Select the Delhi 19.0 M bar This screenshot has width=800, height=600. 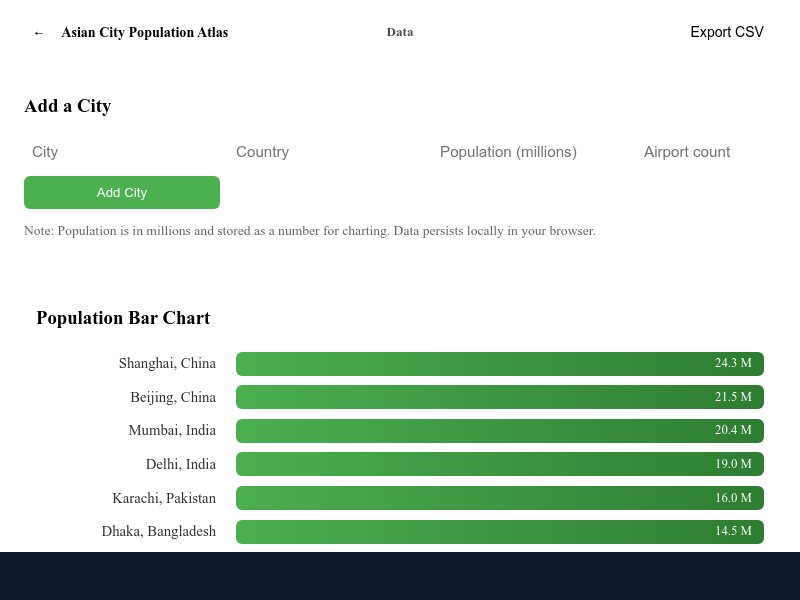pyautogui.click(x=500, y=464)
